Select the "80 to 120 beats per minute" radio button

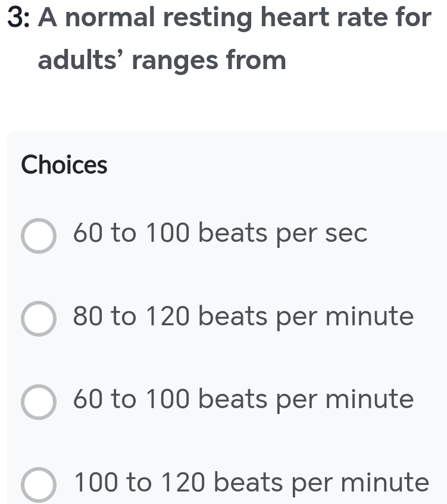[38, 319]
